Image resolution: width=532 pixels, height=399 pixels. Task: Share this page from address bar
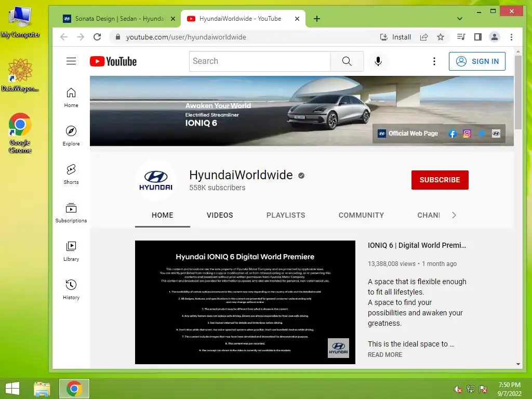coord(424,37)
